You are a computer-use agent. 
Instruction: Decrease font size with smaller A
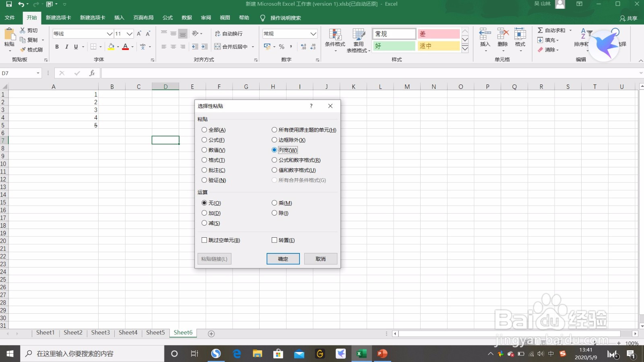(x=148, y=34)
